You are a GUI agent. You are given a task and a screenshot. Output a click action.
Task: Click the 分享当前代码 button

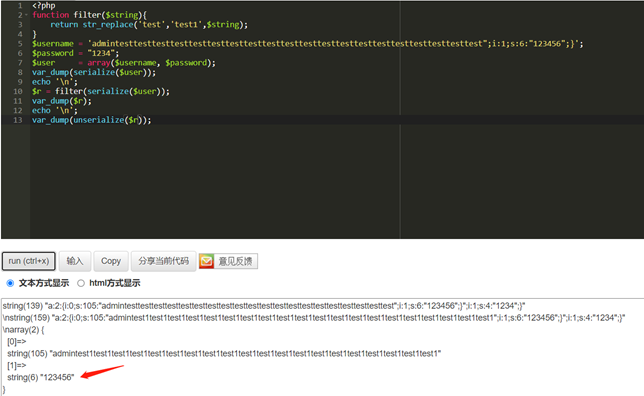pos(163,261)
